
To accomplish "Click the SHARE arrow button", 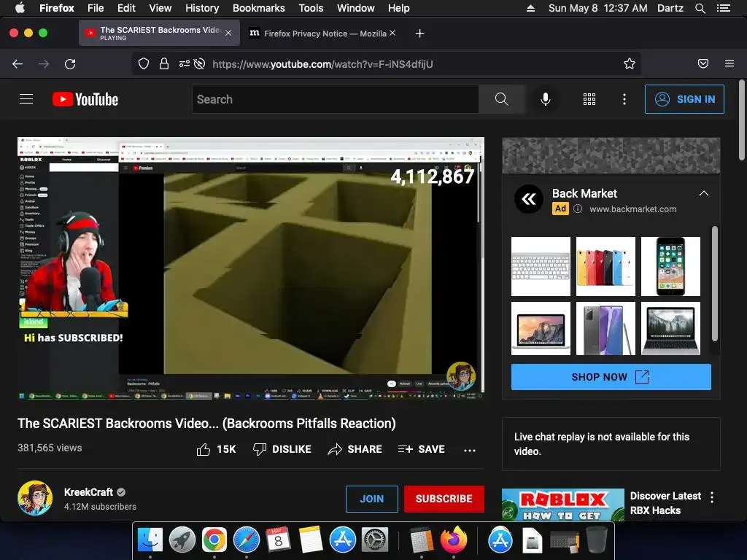I will coord(355,449).
